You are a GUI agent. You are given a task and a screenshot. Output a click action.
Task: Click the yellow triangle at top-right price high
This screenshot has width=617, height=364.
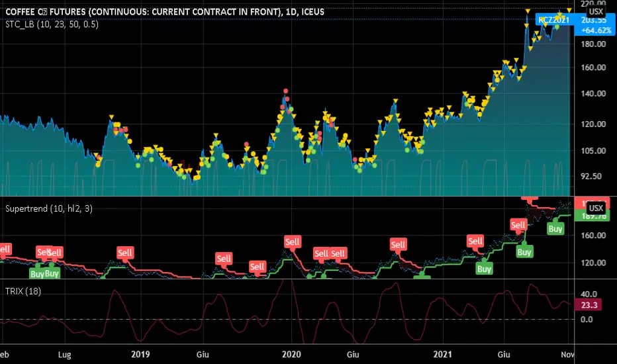point(569,9)
